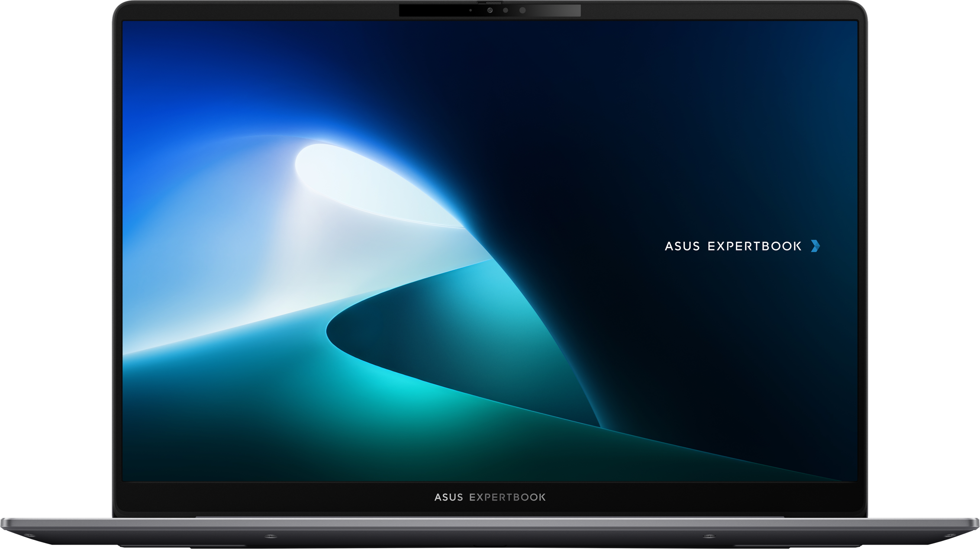Click the ASUS EXPERTBOOK text on the wallpaper
The height and width of the screenshot is (549, 980).
pos(733,246)
